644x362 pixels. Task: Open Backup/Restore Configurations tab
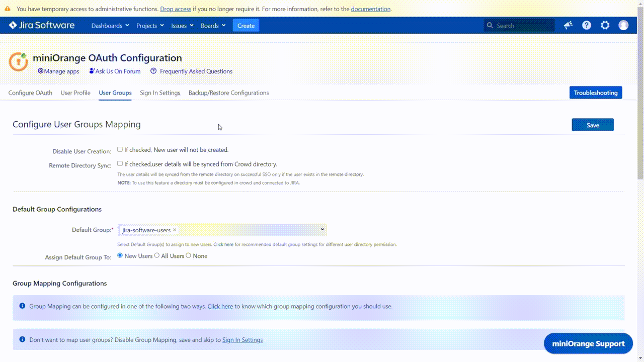pos(228,93)
